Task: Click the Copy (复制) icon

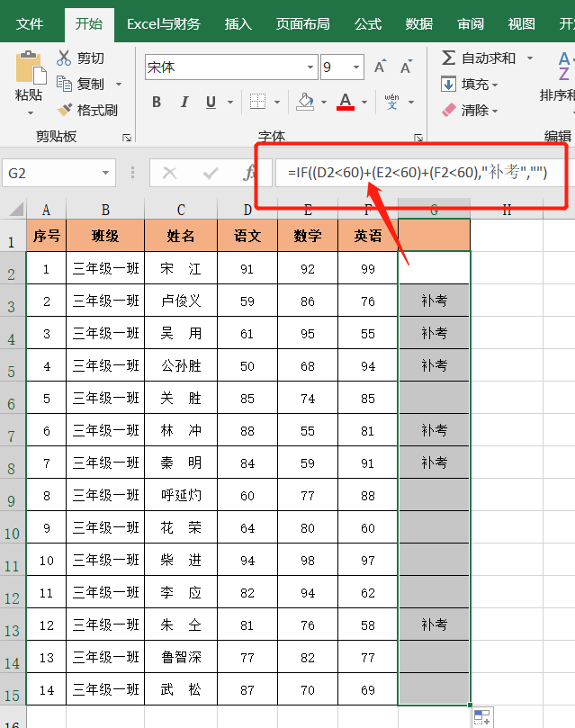Action: 64,84
